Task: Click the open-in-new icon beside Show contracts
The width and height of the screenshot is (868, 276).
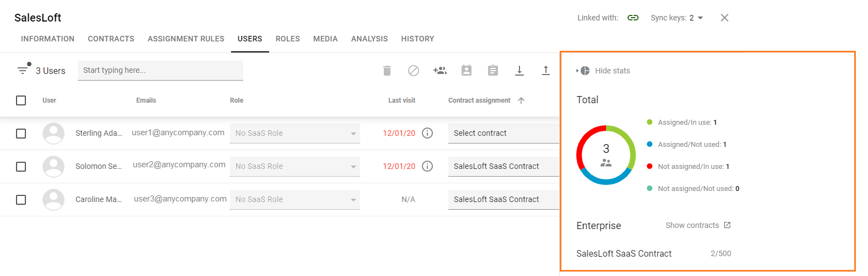Action: [727, 225]
